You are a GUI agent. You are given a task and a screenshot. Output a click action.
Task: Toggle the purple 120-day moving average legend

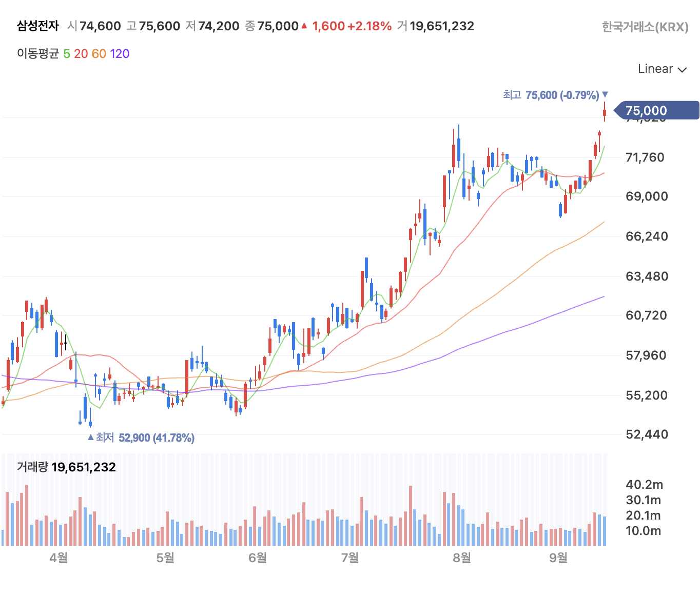point(119,53)
